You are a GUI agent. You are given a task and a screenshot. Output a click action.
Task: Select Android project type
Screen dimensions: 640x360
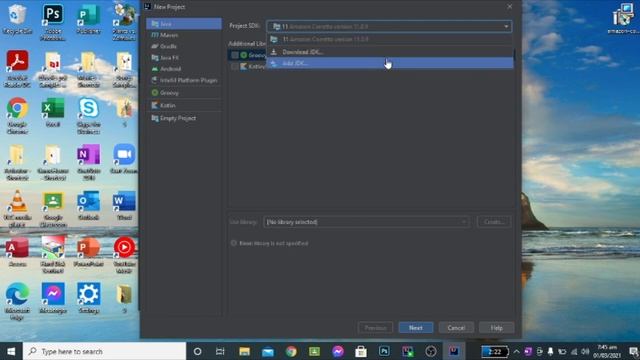184,69
